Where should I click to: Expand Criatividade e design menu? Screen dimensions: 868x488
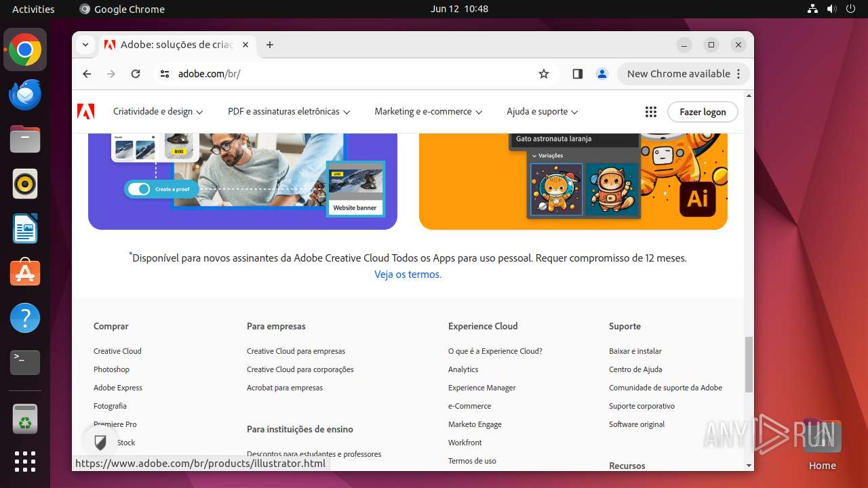pyautogui.click(x=158, y=112)
